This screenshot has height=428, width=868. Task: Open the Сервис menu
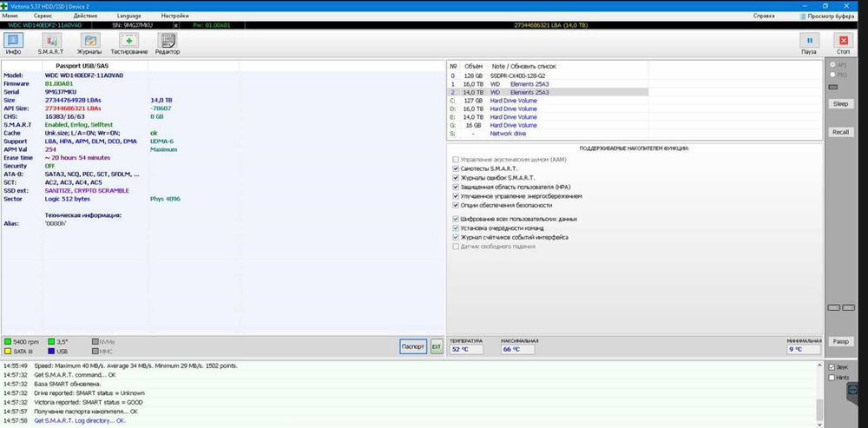coord(43,16)
